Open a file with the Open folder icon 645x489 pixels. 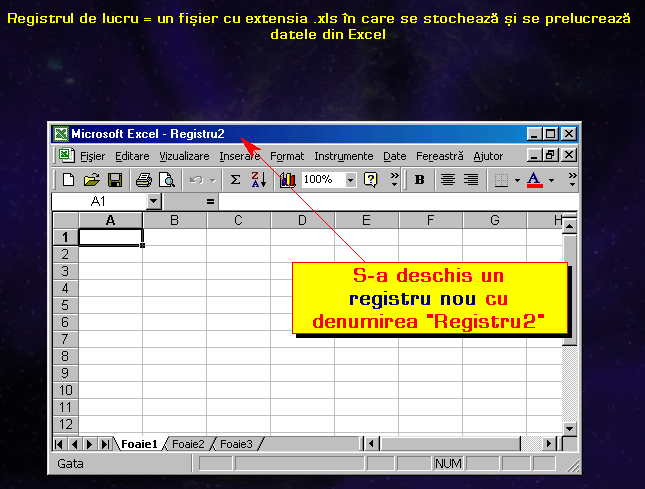point(91,180)
